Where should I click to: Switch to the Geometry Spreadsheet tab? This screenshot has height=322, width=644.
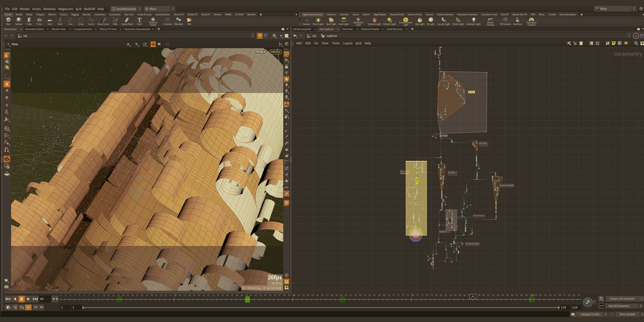pyautogui.click(x=138, y=29)
